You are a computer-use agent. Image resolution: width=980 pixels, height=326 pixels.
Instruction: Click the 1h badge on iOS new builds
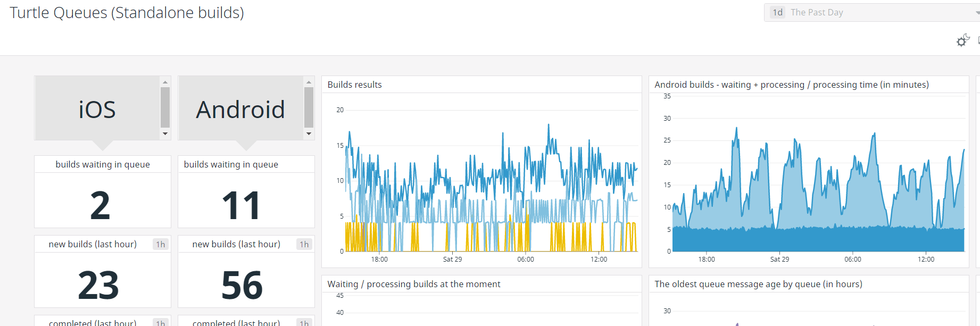160,244
